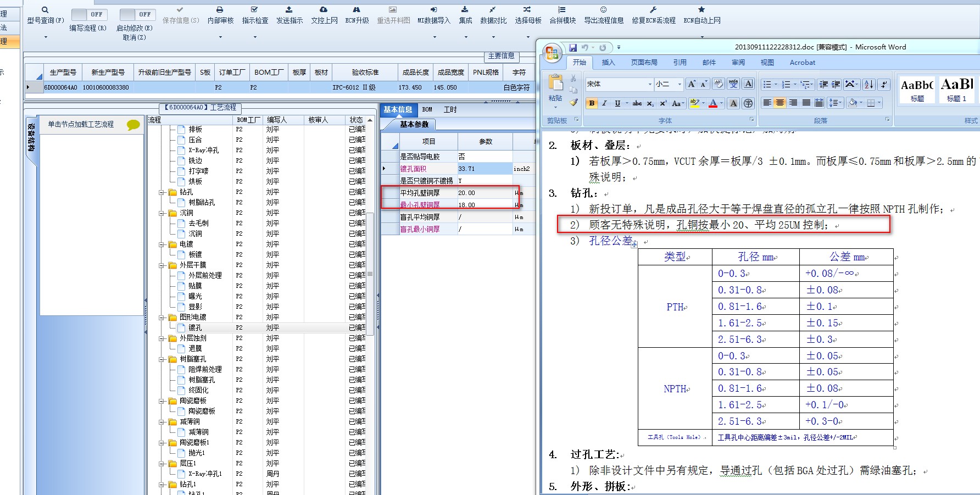
Task: Click MI数据导入 import icon
Action: [x=434, y=10]
